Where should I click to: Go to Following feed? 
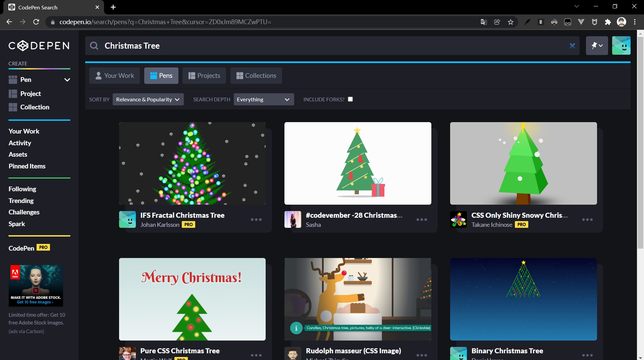point(22,189)
